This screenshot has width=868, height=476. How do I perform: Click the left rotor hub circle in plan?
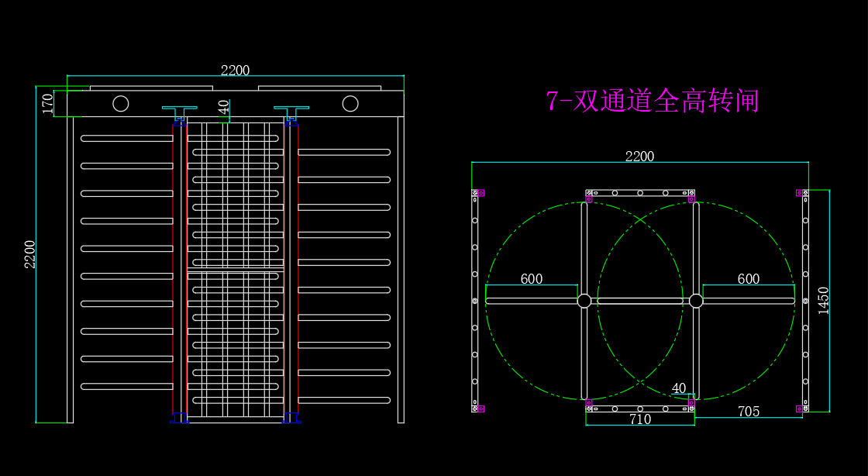584,301
